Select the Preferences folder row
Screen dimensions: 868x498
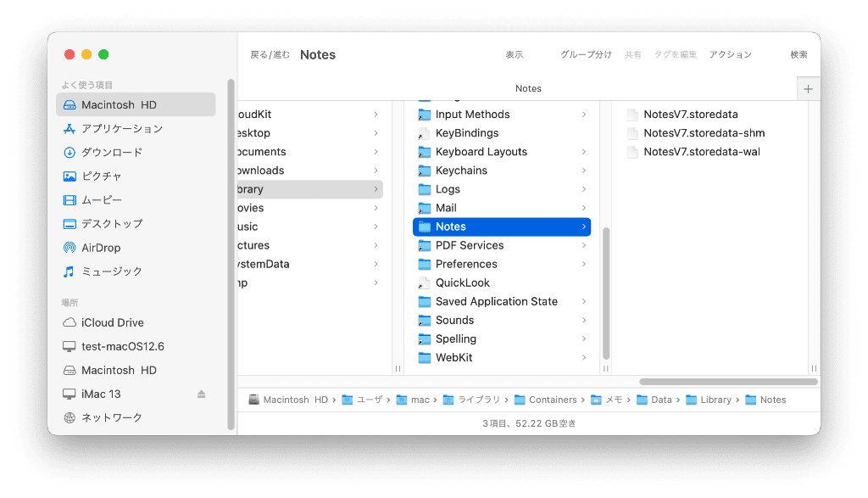[x=502, y=264]
